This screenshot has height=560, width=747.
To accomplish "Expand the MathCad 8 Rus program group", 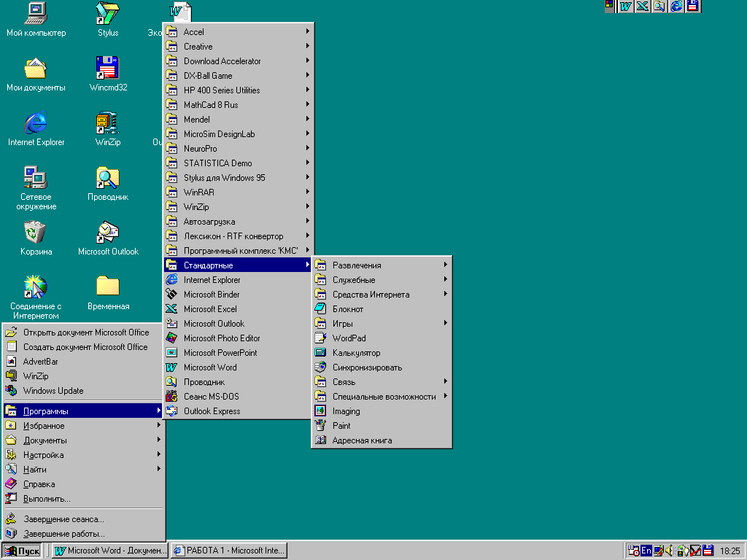I will point(238,105).
